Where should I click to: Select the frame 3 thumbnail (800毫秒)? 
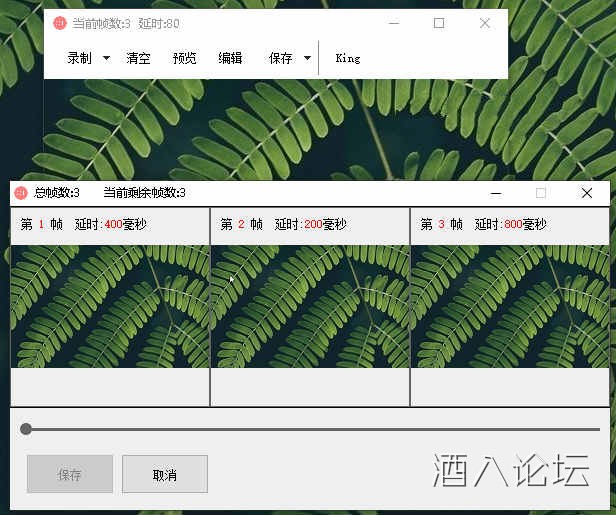tap(509, 305)
